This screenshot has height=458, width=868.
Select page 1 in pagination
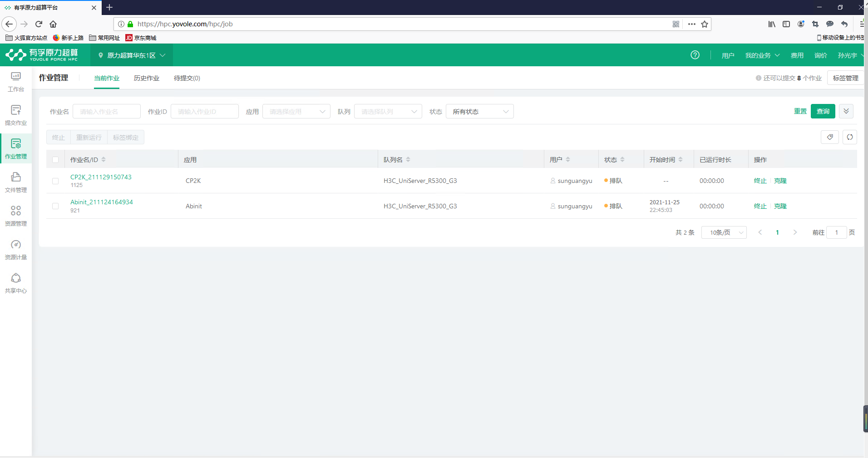tap(777, 232)
